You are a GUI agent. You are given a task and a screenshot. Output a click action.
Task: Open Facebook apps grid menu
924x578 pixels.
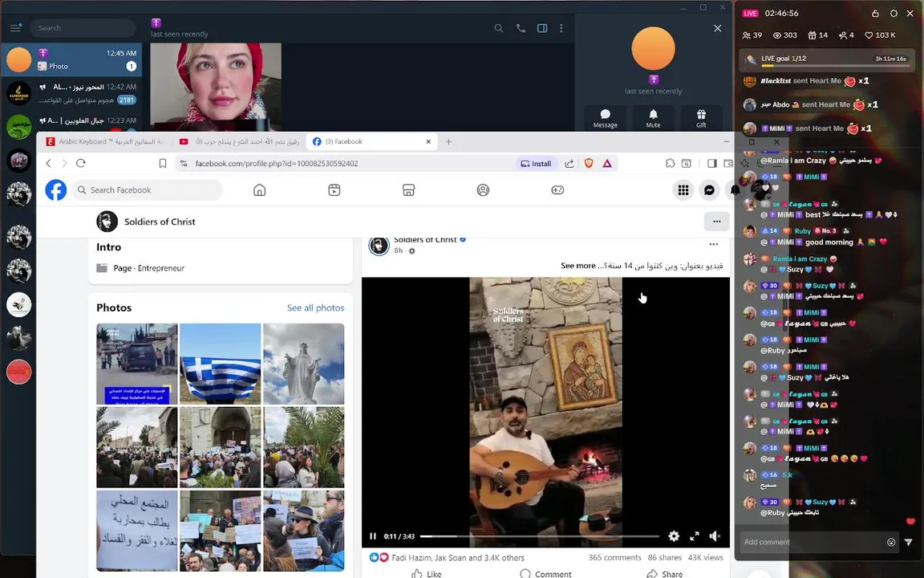[x=683, y=190]
